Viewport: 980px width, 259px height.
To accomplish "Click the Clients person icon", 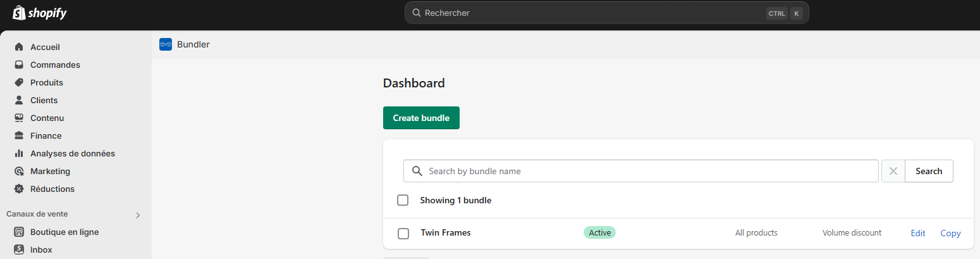I will point(19,100).
